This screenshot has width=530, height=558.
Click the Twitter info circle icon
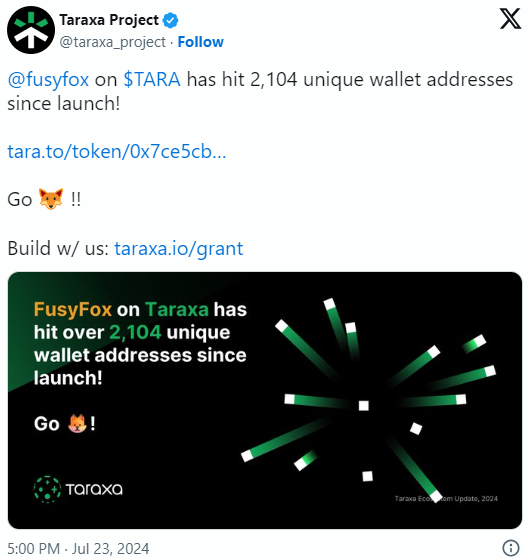coord(510,547)
